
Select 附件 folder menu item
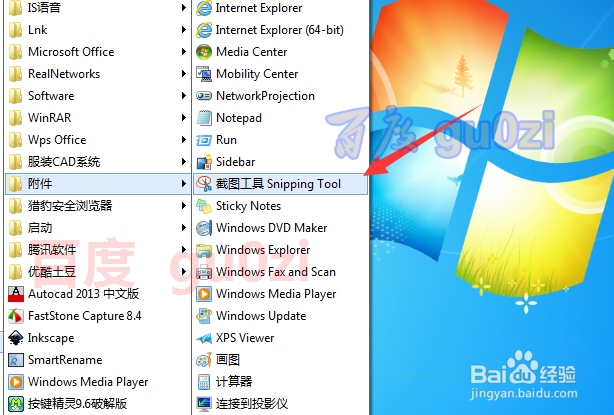tap(98, 184)
